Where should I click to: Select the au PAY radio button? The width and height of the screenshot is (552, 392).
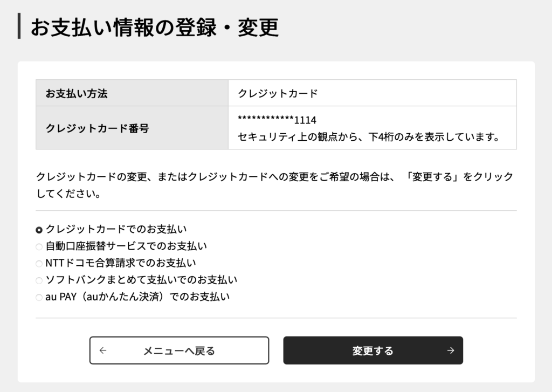click(x=39, y=297)
